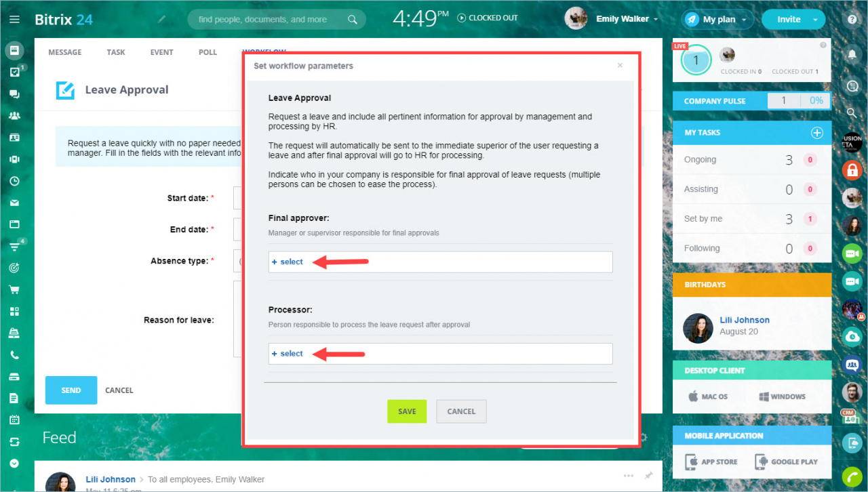Click the pencil edit icon beside Bitrix 24
Screen dimensions: 868x492
(x=161, y=19)
